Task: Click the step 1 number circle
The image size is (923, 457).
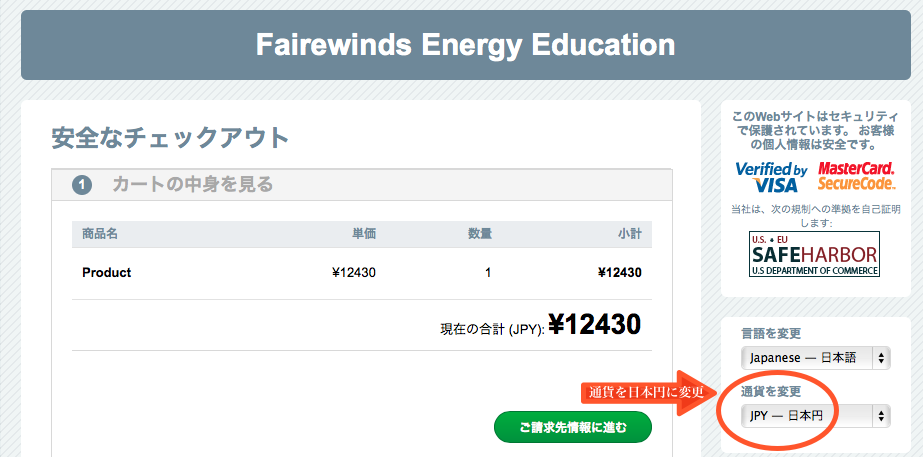Action: pos(82,186)
